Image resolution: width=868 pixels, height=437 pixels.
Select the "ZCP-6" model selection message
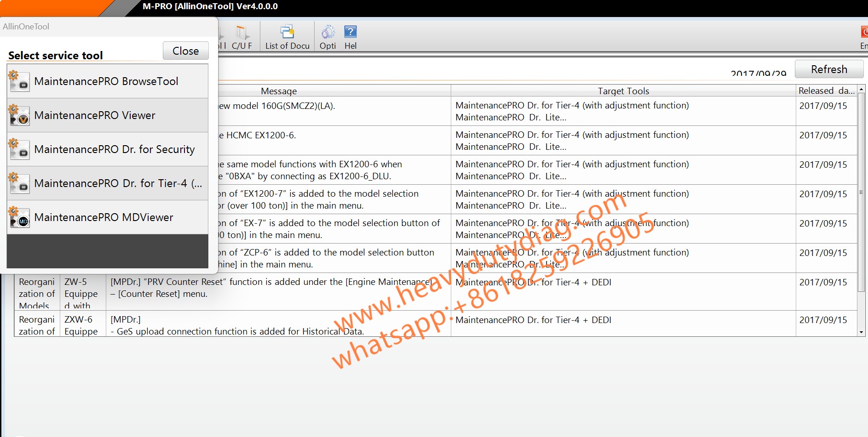click(x=334, y=258)
